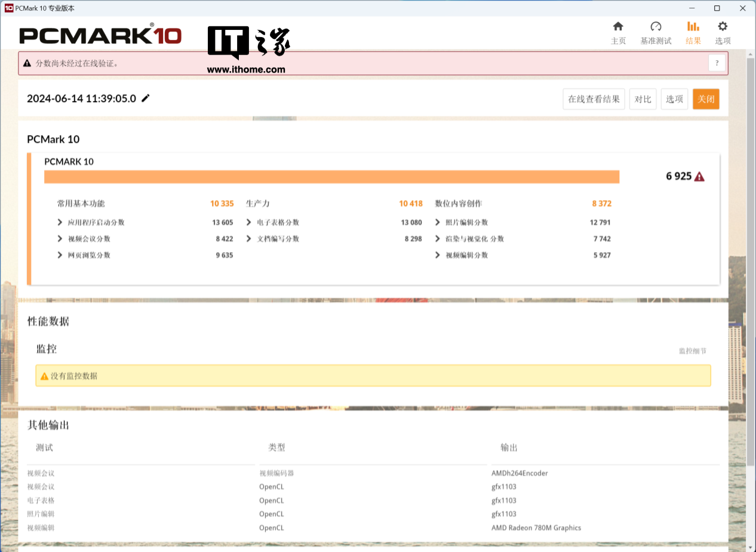Open the 监控细节 link
Screen dimensions: 756x552
coord(692,351)
